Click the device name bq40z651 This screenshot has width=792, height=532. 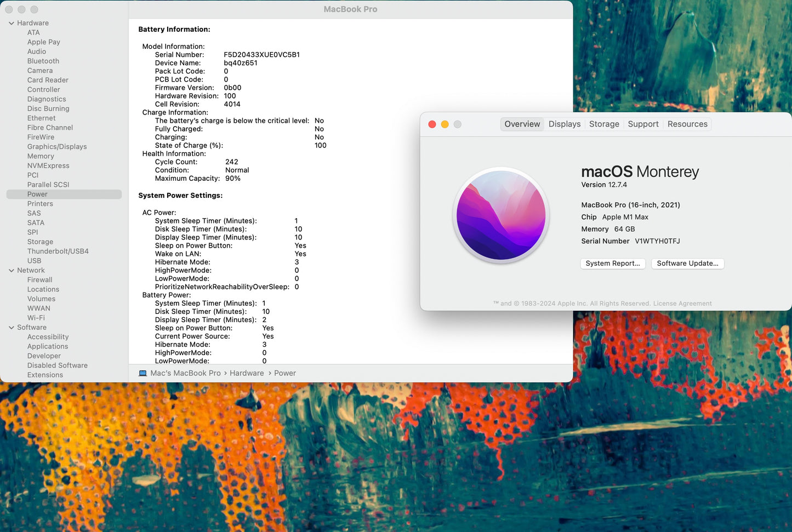pyautogui.click(x=241, y=63)
